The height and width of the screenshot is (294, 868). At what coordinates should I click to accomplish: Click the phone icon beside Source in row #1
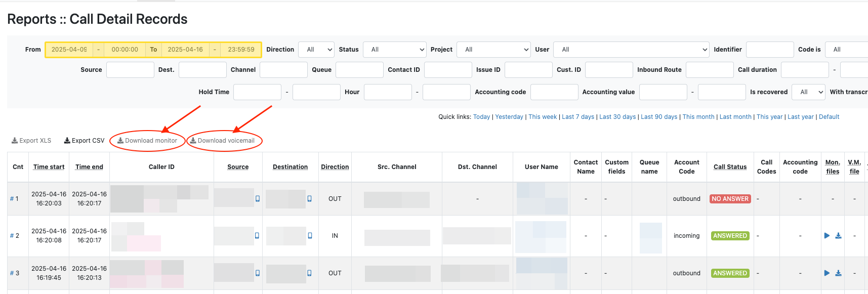(258, 199)
